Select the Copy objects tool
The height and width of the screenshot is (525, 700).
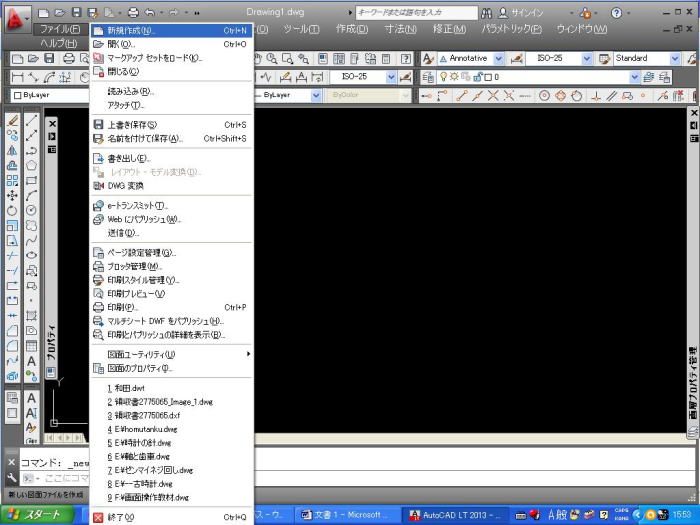point(12,135)
